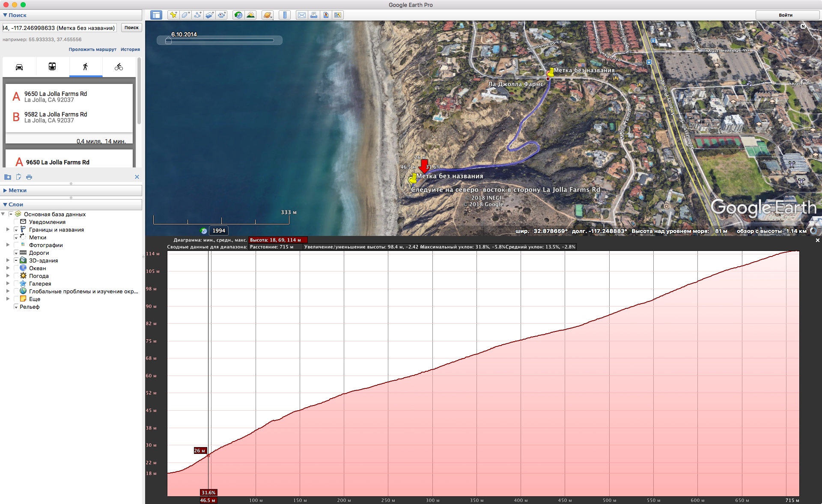Add an image overlay from toolbar
The height and width of the screenshot is (504, 822).
(x=209, y=15)
